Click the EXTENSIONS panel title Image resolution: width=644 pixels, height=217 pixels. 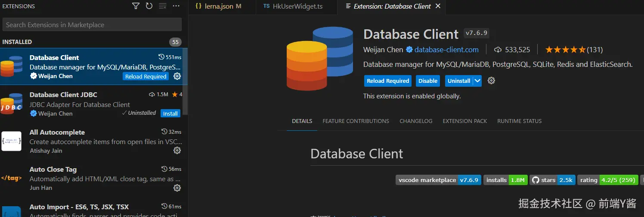[19, 6]
